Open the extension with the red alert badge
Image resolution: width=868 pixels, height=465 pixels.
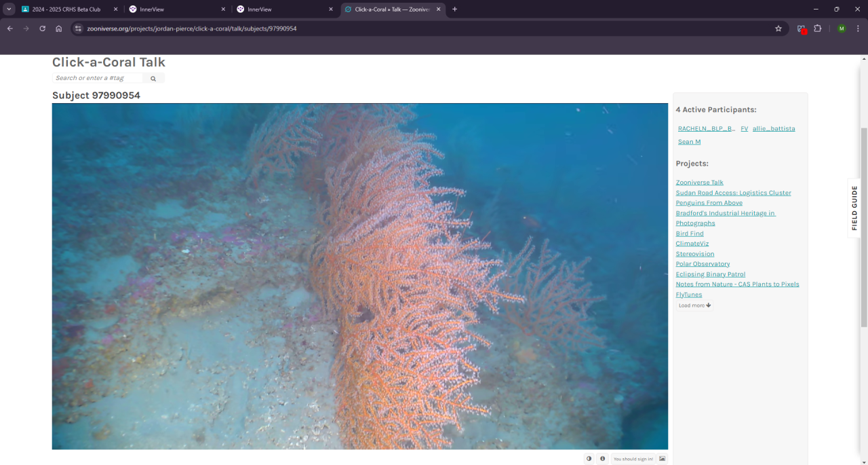coord(802,29)
